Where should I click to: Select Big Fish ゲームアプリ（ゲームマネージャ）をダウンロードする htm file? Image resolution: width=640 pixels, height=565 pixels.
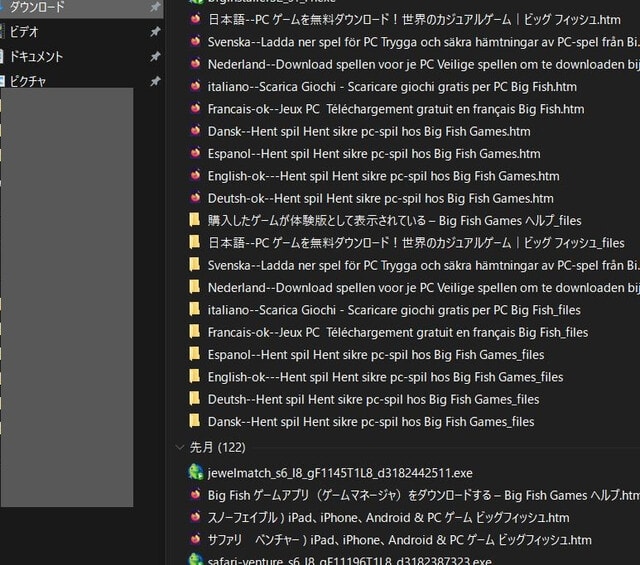(x=424, y=495)
